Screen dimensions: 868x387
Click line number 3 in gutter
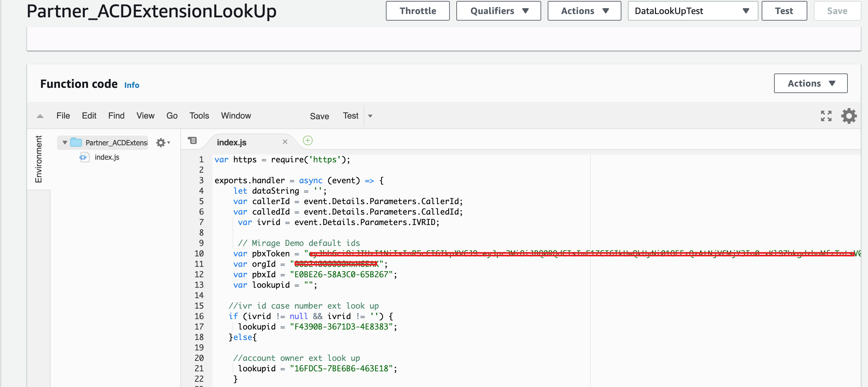[201, 180]
